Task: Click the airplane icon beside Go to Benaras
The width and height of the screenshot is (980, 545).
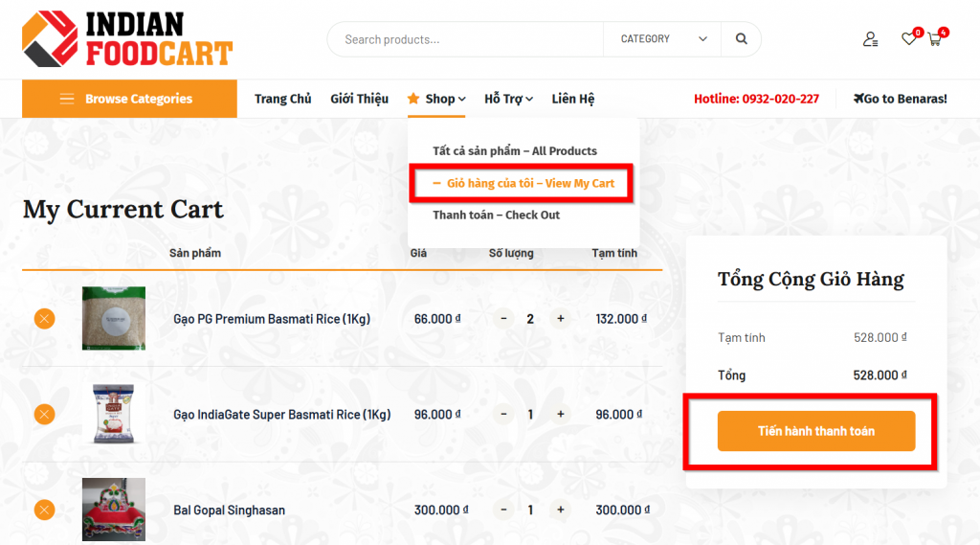Action: pos(858,99)
